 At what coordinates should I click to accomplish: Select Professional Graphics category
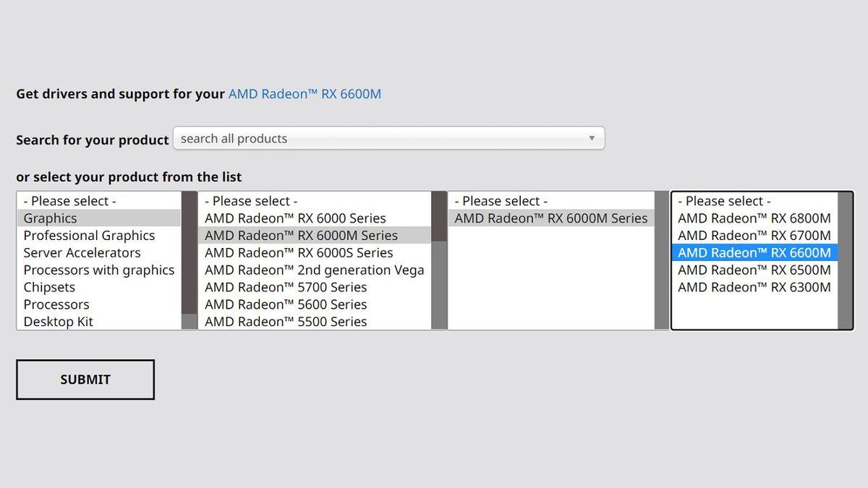(x=89, y=236)
